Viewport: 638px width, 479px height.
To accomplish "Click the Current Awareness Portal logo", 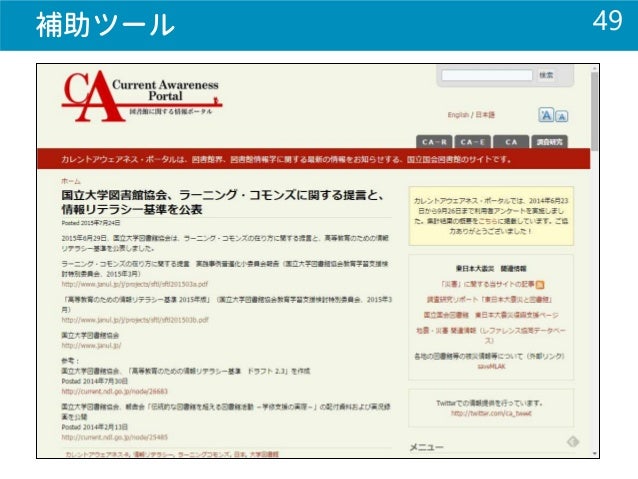I will click(x=142, y=96).
